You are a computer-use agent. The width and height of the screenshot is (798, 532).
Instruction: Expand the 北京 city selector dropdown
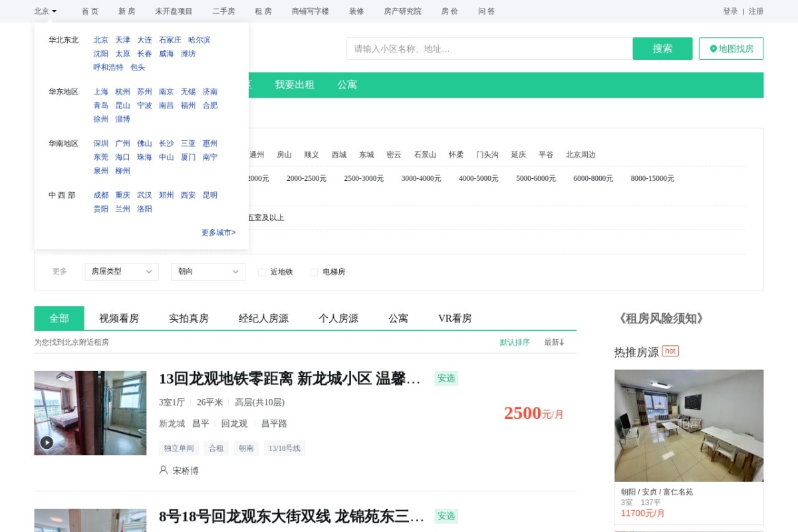point(45,11)
